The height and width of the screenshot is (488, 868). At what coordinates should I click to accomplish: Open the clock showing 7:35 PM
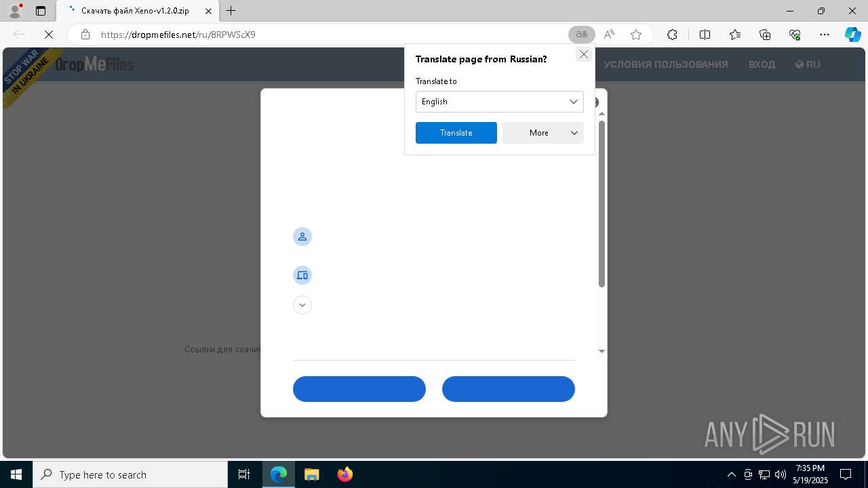tap(810, 474)
